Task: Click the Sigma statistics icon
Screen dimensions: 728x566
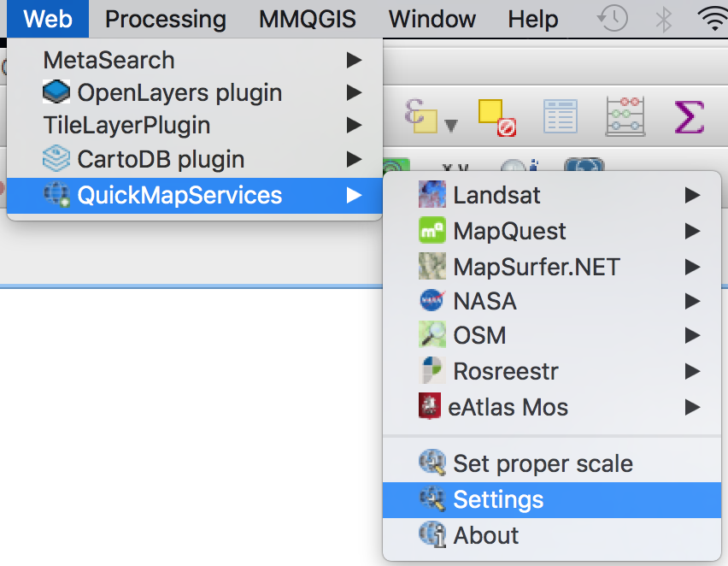Action: (689, 117)
